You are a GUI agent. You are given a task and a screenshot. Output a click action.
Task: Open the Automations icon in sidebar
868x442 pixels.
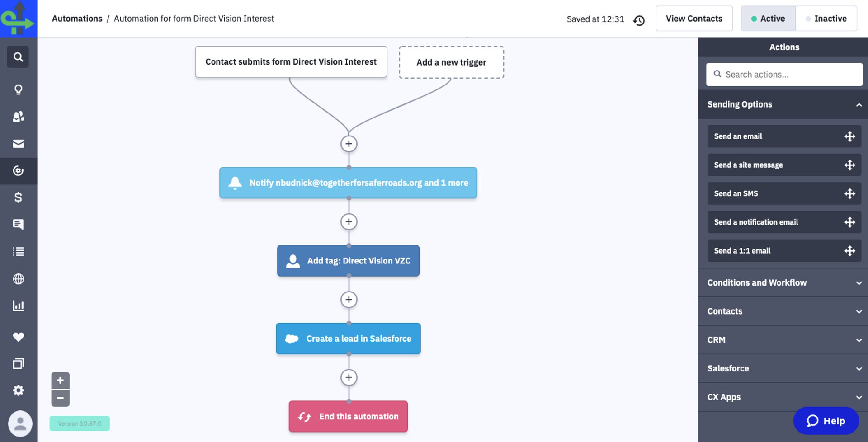click(x=18, y=171)
